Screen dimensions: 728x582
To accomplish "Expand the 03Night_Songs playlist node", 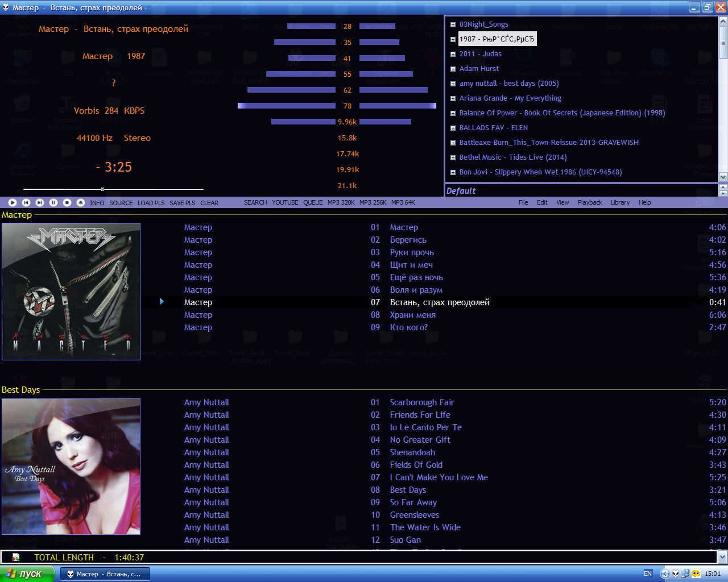I will [453, 24].
